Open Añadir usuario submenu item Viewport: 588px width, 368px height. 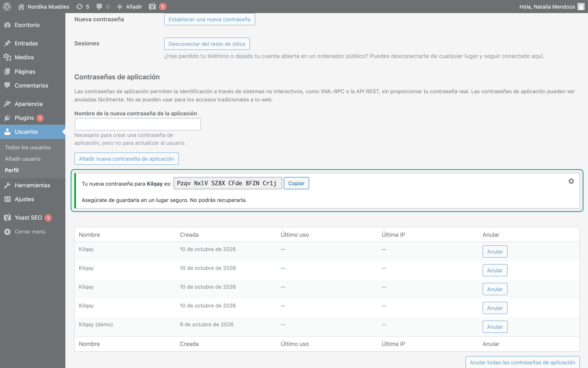(x=22, y=159)
